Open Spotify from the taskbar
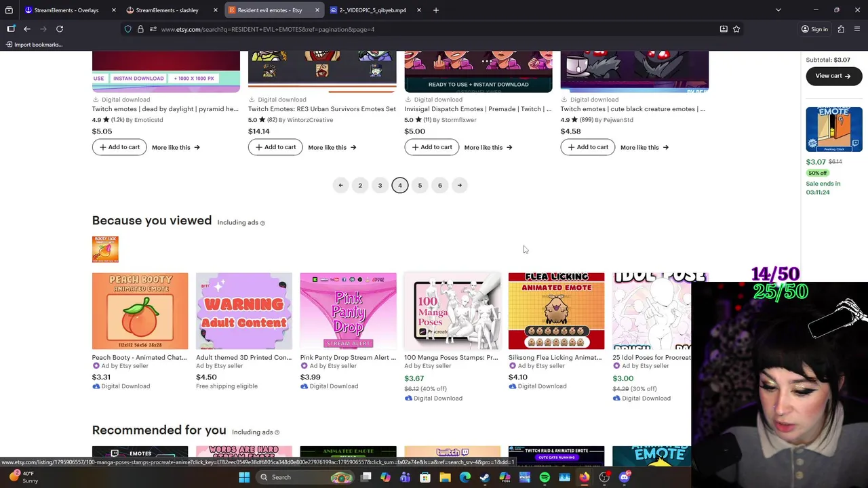This screenshot has width=868, height=488. 545,477
